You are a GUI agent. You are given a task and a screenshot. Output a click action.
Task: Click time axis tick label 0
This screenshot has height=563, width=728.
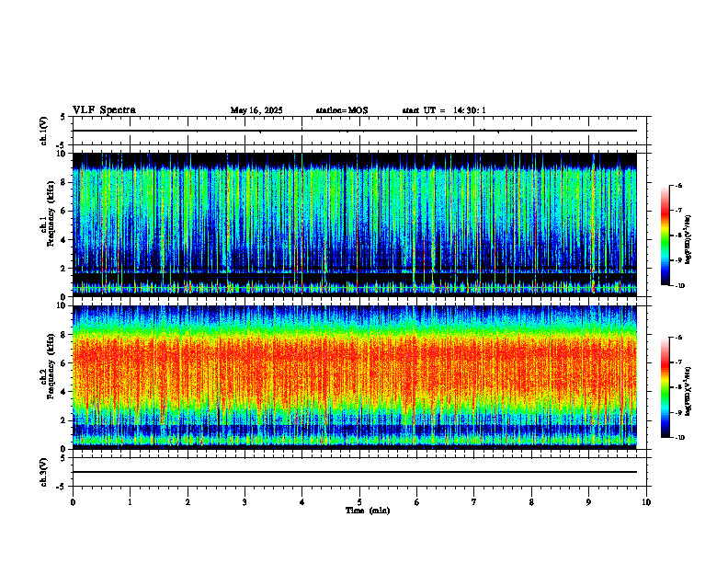73,502
